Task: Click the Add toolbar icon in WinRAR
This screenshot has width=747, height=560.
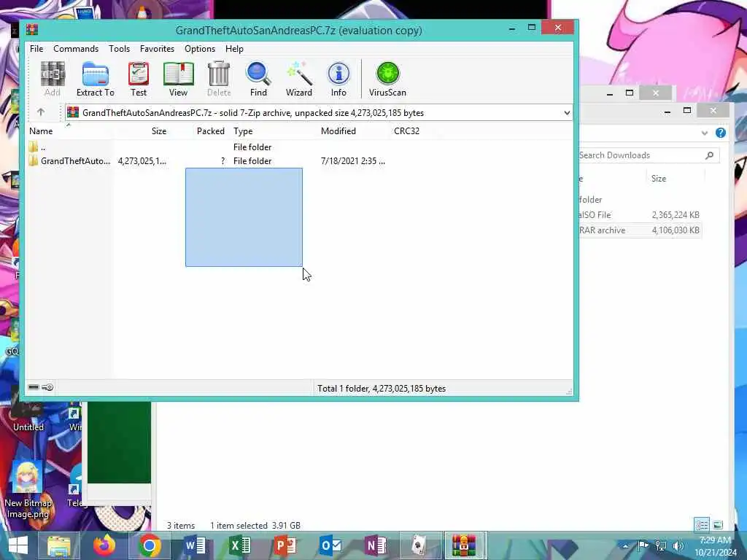Action: click(x=53, y=79)
